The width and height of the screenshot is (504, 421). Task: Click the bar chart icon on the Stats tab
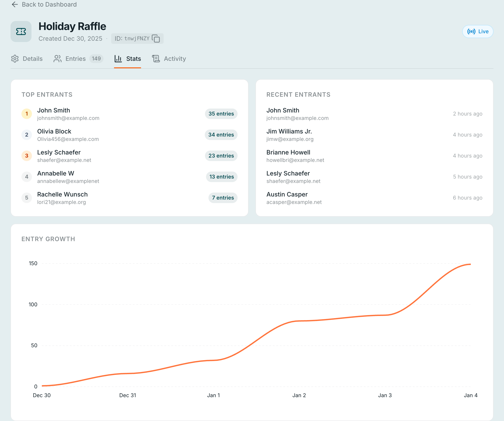tap(118, 59)
